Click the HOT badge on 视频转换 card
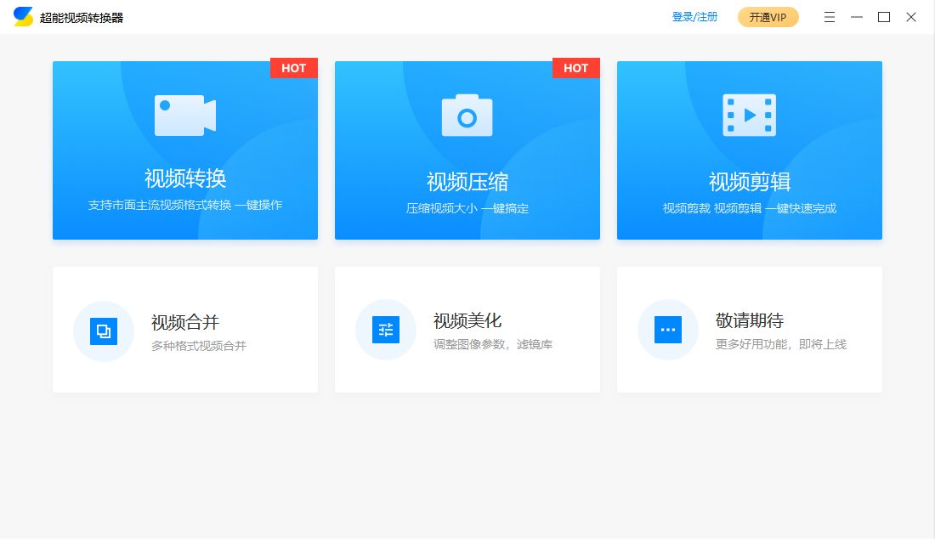935x560 pixels. (x=293, y=68)
